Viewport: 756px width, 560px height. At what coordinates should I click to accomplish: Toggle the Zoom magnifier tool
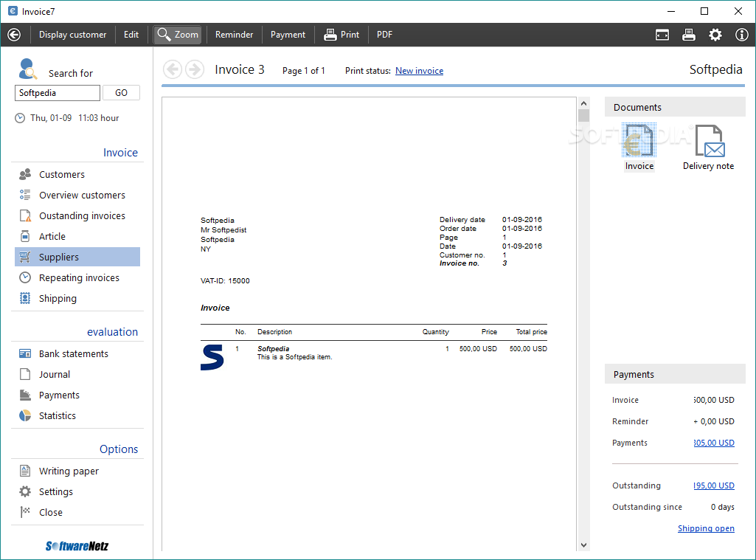(178, 35)
